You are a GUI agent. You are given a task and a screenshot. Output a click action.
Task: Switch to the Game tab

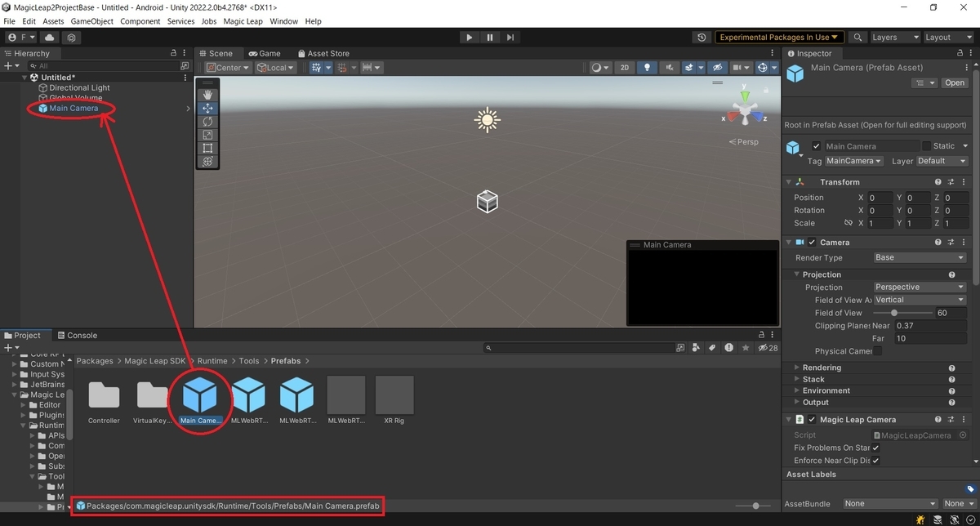[x=265, y=53]
